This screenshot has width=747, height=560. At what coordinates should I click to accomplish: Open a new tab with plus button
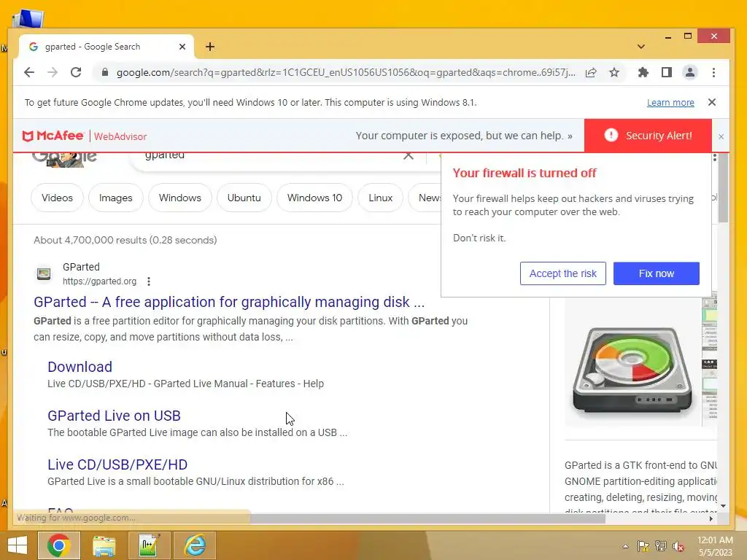[x=210, y=47]
